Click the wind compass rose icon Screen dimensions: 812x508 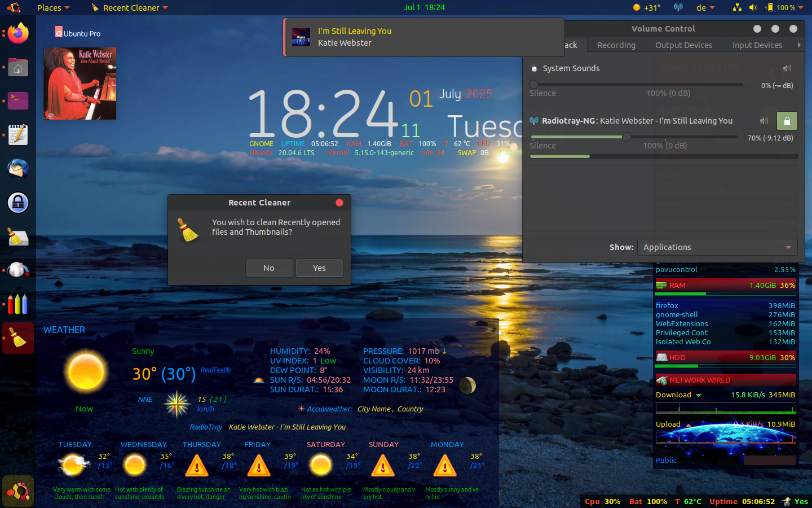(177, 404)
